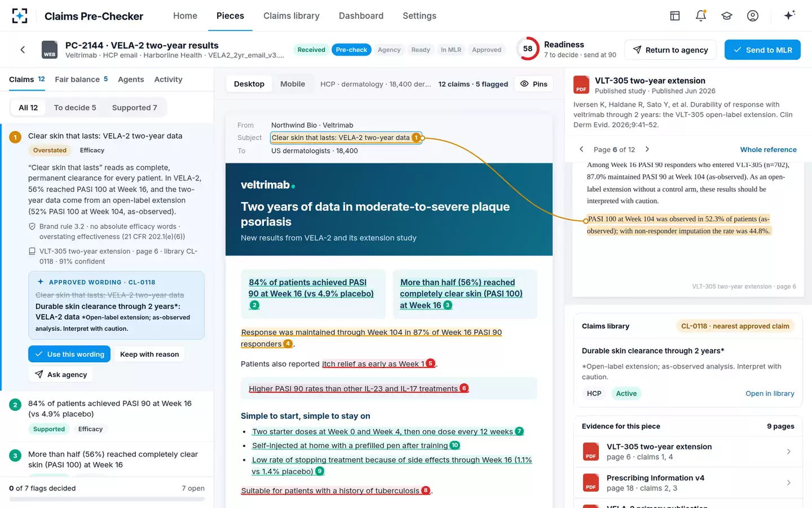The width and height of the screenshot is (812, 508).
Task: Click red pin 8 on tuberculosis claim
Action: point(426,491)
